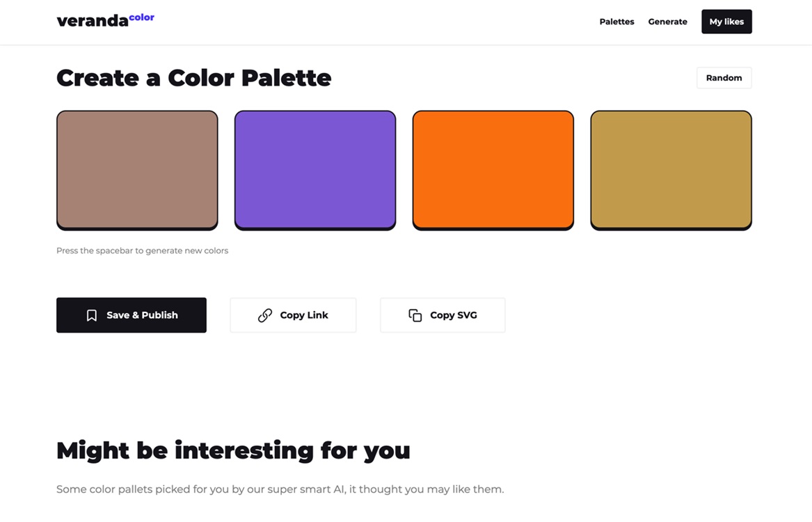Go to the Generate navigation item
The image size is (812, 522).
(667, 22)
